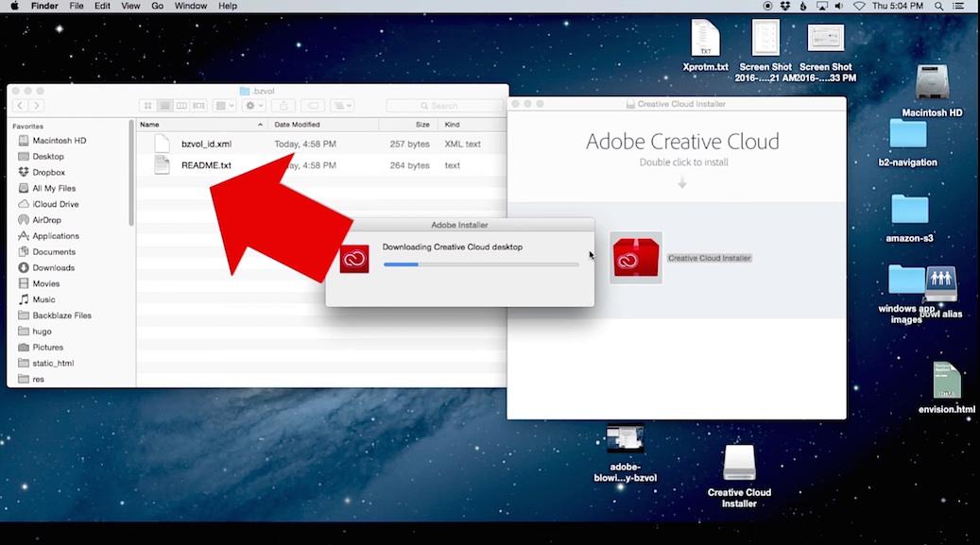The height and width of the screenshot is (545, 980).
Task: Select windows app images folder on desktop
Action: (x=905, y=294)
